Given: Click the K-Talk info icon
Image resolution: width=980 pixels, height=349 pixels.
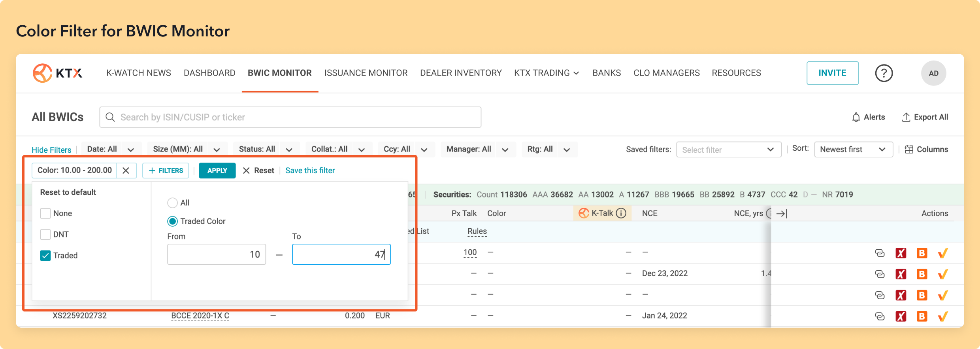Looking at the screenshot, I should (621, 213).
